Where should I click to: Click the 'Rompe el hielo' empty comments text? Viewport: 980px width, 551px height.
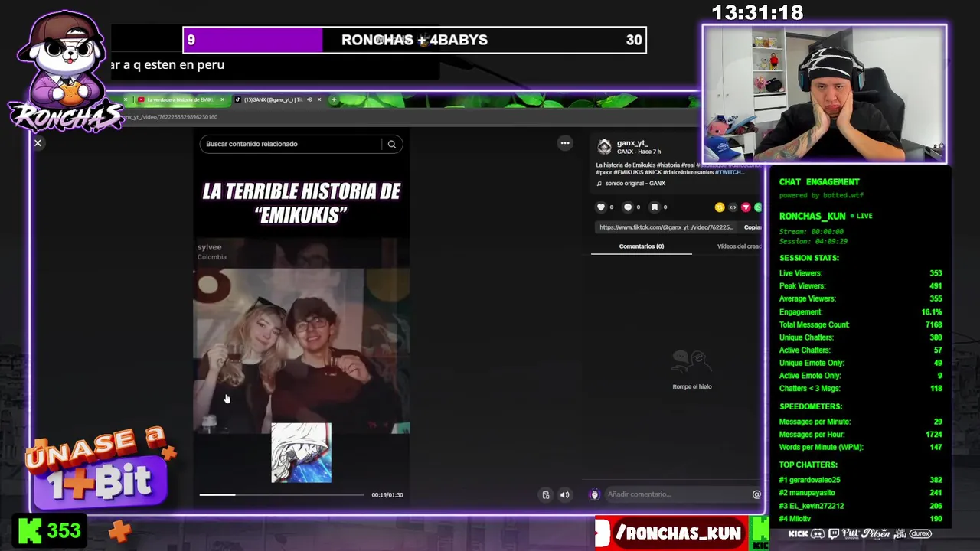[x=692, y=386]
